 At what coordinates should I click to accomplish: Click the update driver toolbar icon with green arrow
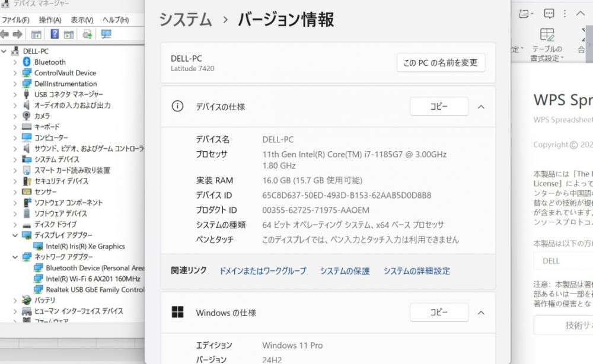pos(87,34)
